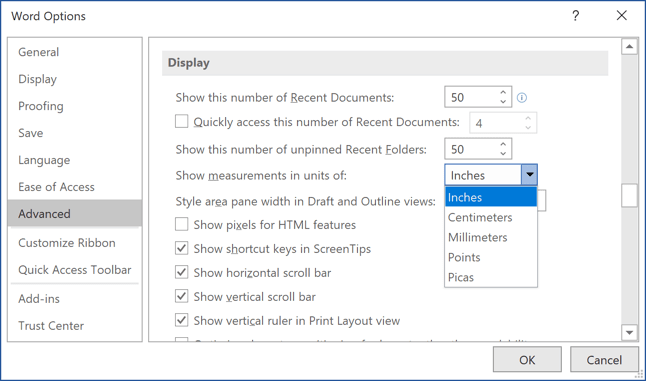Uncheck Show shortcut keys in ScreenTips
646x381 pixels.
(x=182, y=248)
